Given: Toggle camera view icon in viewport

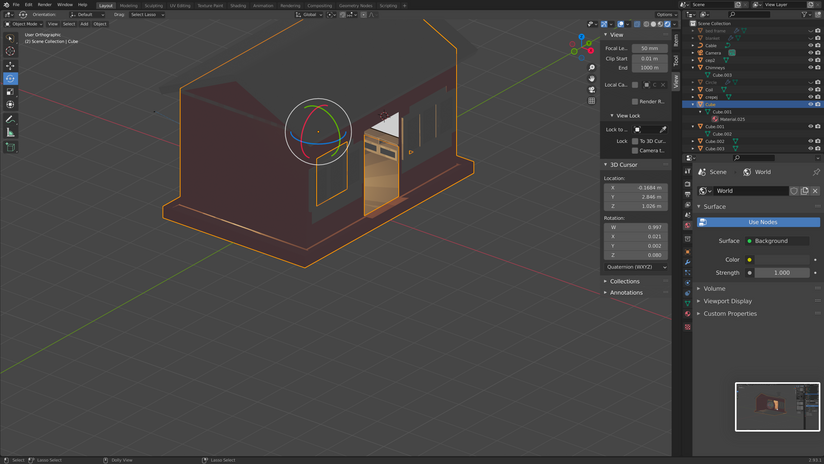Looking at the screenshot, I should point(592,90).
